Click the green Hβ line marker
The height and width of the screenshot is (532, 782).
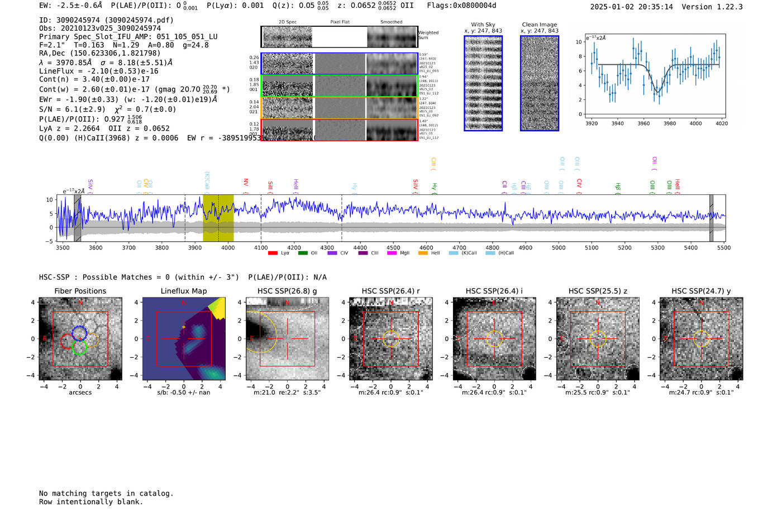[618, 188]
